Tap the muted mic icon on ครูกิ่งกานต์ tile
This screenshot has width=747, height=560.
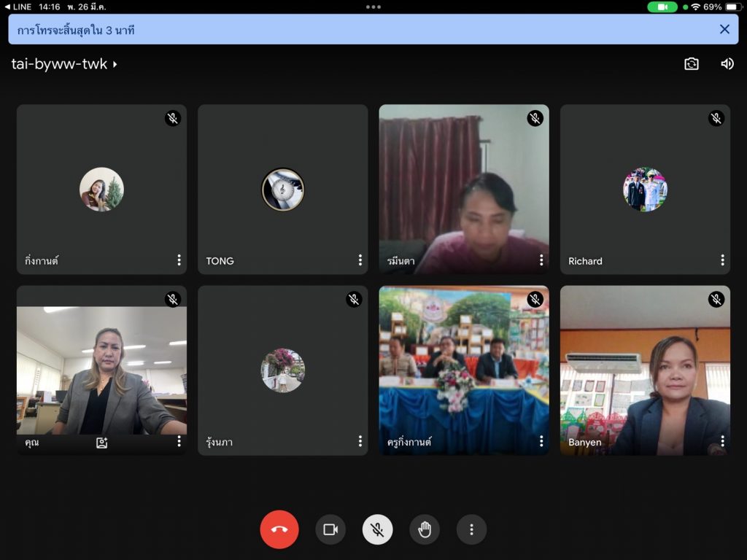pos(535,299)
